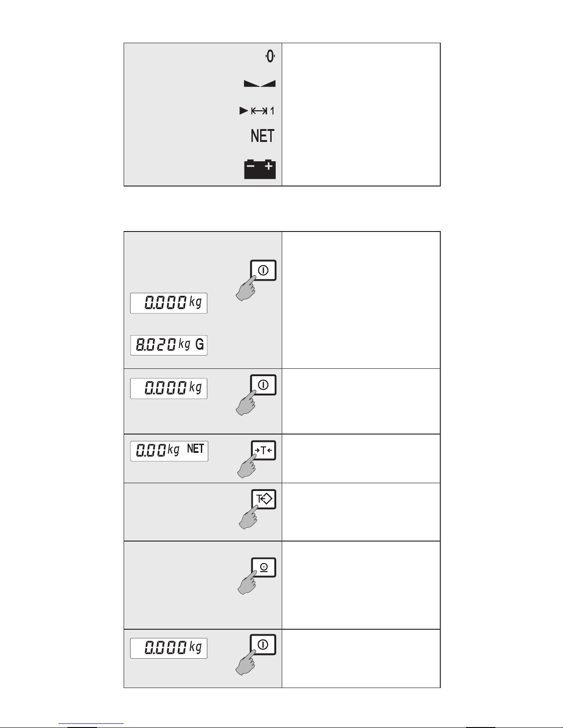The height and width of the screenshot is (728, 563).
Task: Click the large NET symbol in the legend
Action: (x=262, y=136)
